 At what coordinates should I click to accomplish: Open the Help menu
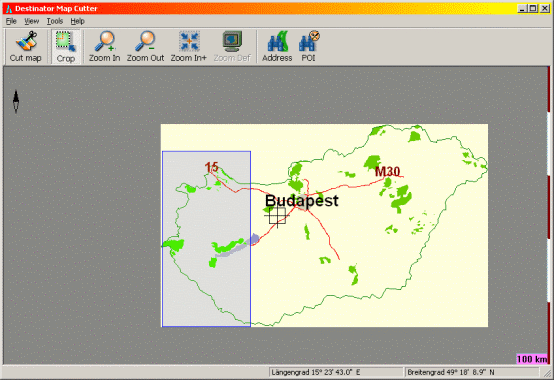(x=77, y=21)
